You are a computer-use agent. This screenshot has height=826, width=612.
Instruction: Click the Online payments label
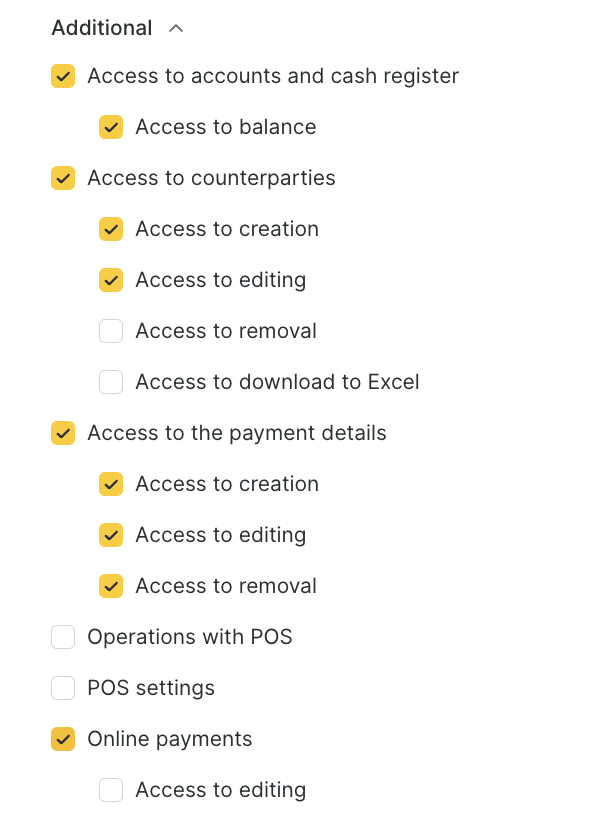click(x=169, y=739)
